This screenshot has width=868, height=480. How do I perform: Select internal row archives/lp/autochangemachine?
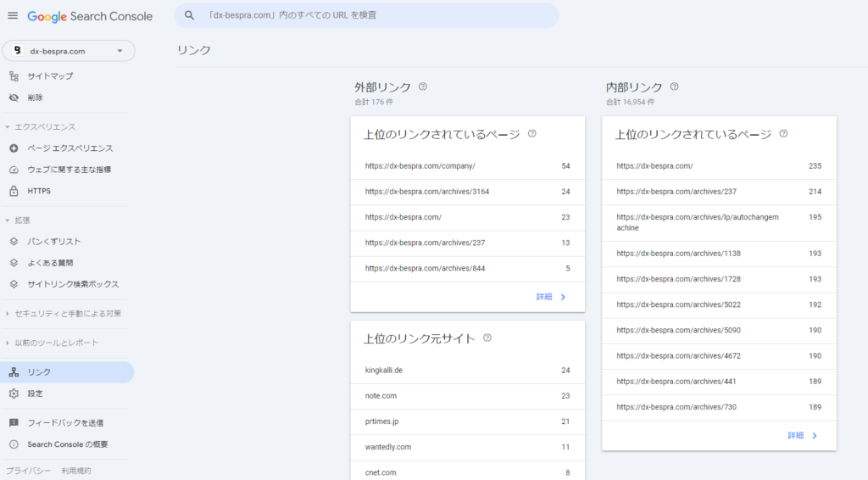719,222
